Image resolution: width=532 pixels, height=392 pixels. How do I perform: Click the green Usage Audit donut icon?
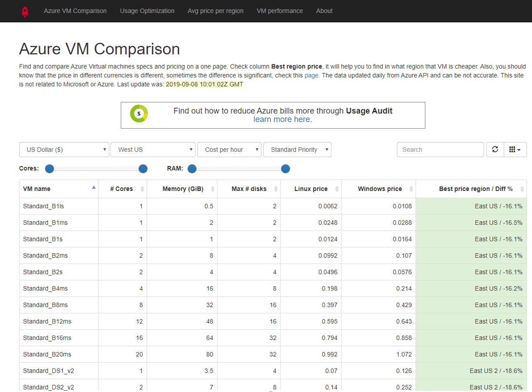point(139,114)
